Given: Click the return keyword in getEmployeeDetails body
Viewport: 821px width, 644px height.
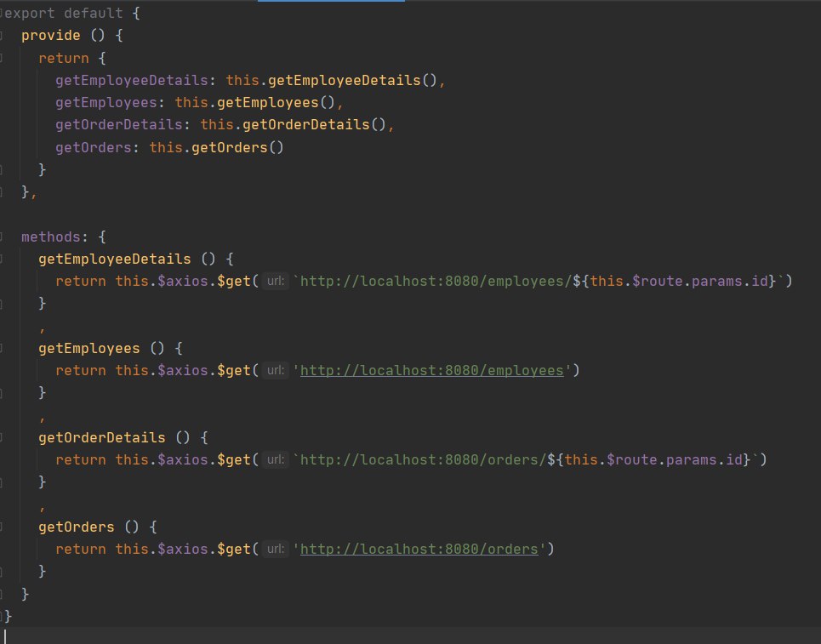Looking at the screenshot, I should (81, 281).
